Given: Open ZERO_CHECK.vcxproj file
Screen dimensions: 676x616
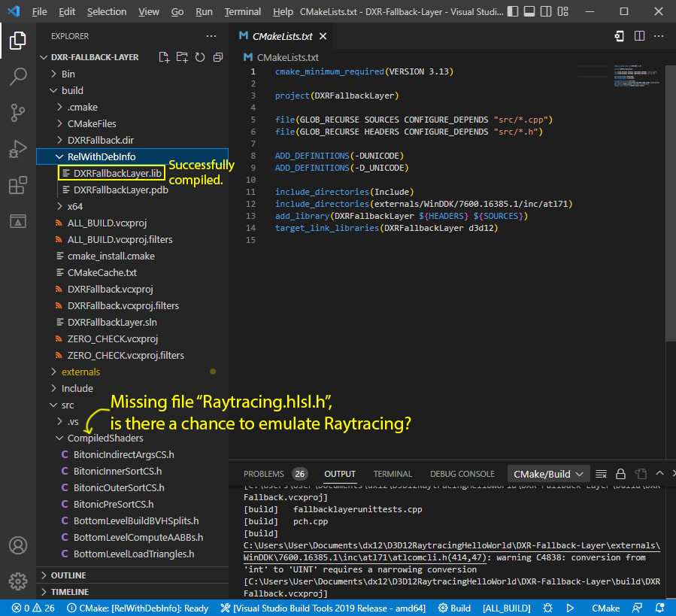Looking at the screenshot, I should pos(132,338).
